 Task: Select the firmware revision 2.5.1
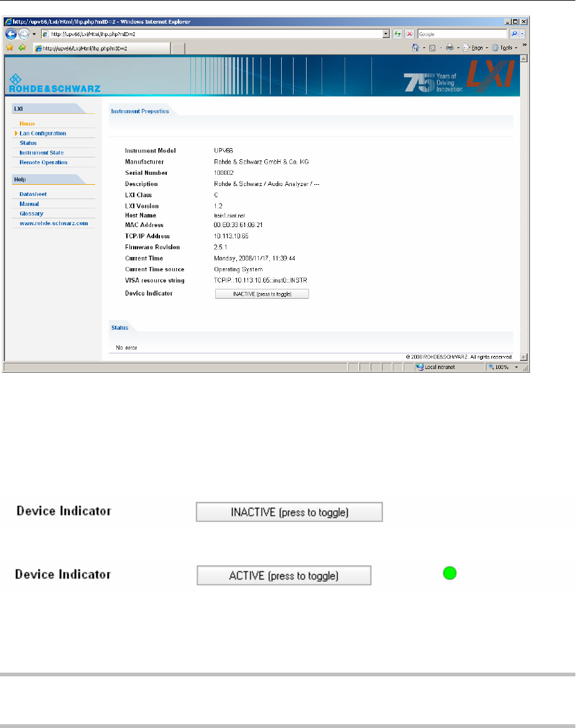[x=220, y=248]
